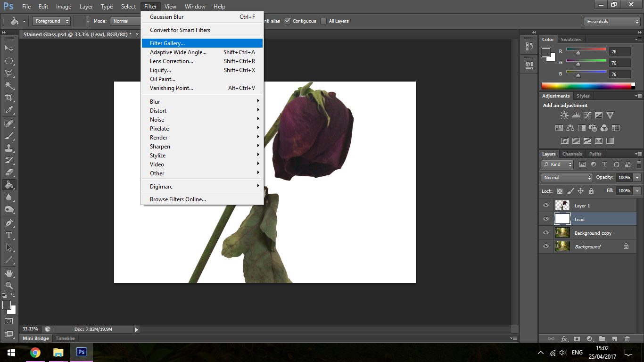The image size is (644, 362).
Task: Hide Layer 1 visibility eye
Action: pos(546,206)
